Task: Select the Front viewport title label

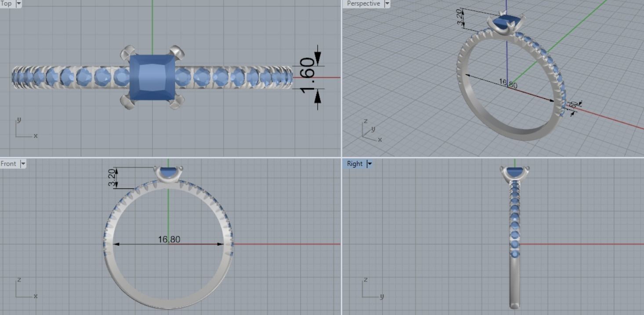Action: click(x=8, y=163)
